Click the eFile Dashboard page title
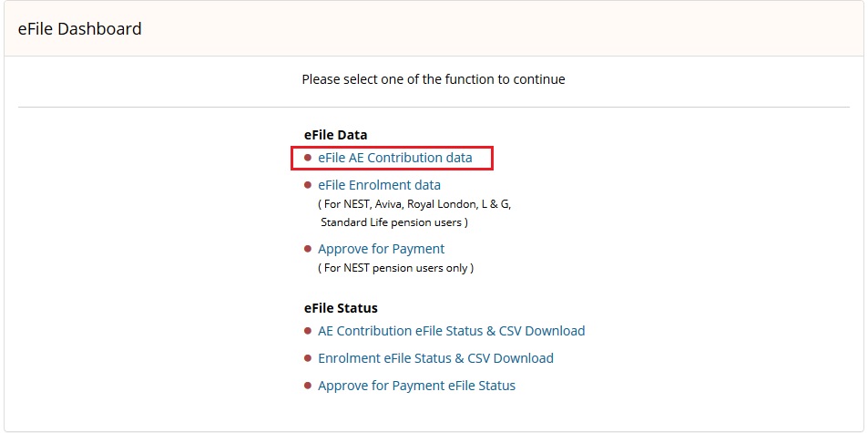Screen dimensions: 868x433 [80, 28]
